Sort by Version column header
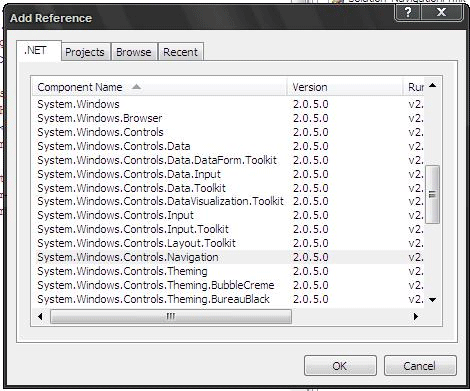Viewport: 470px width, 391px height. tap(344, 87)
